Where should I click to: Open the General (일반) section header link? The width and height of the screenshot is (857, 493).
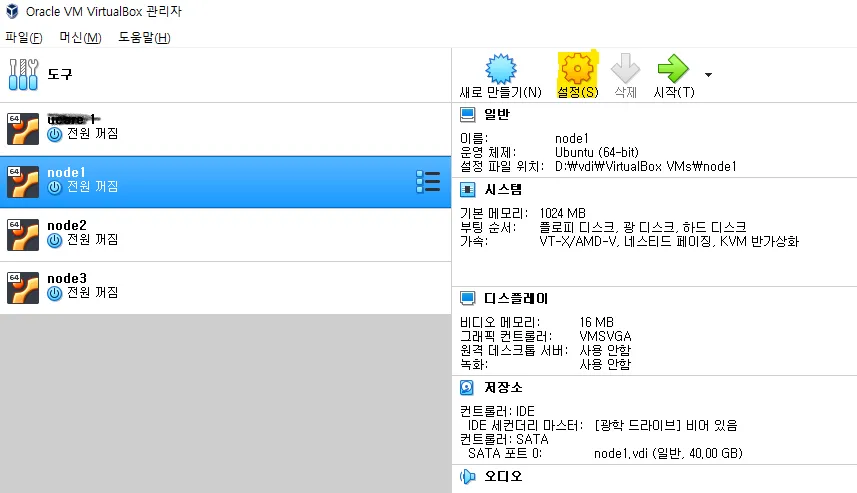[497, 114]
